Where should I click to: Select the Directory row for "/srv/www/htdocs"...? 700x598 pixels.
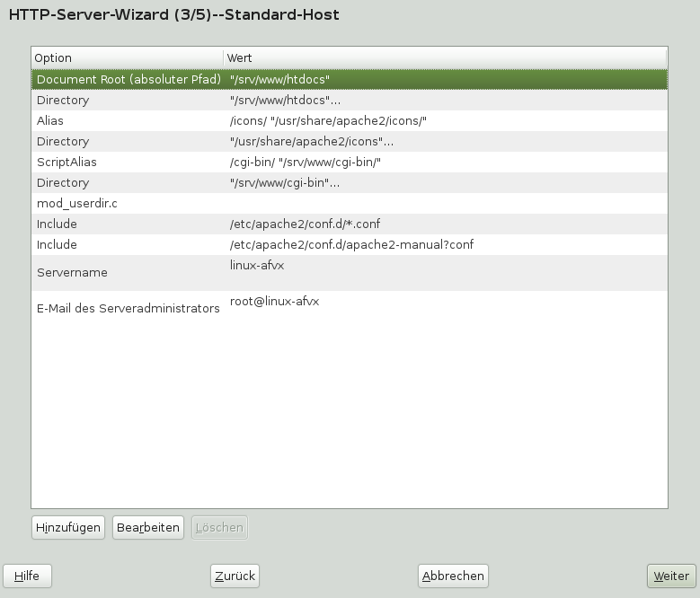coord(350,100)
